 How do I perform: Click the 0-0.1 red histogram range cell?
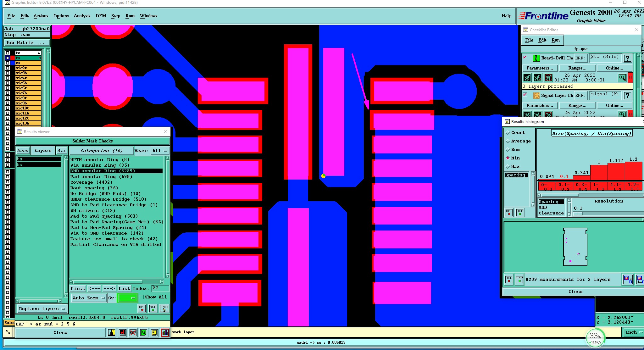[547, 186]
